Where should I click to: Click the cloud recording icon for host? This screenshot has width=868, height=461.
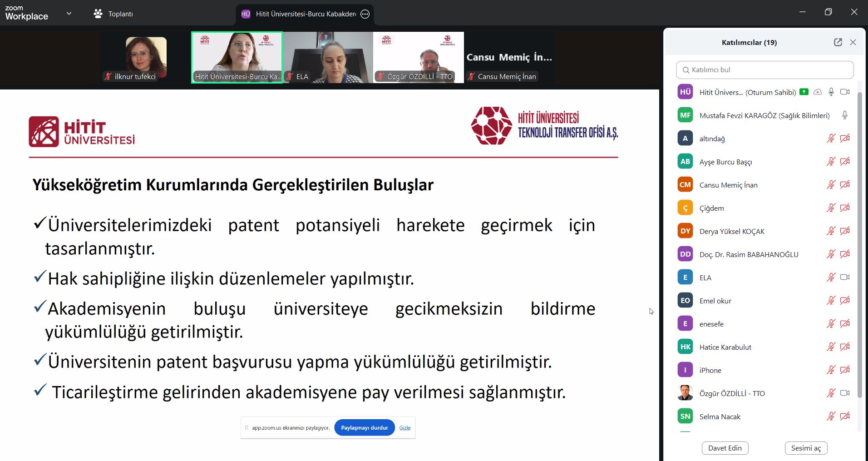[818, 92]
